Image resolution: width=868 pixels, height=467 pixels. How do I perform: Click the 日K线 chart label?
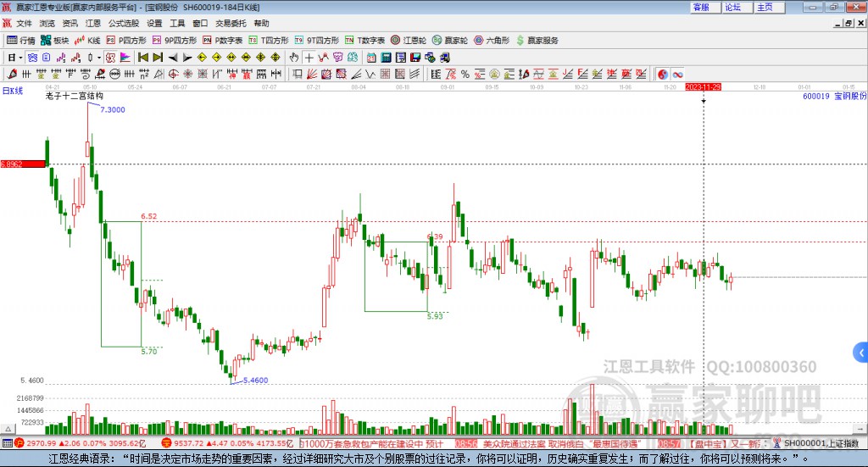pyautogui.click(x=13, y=91)
